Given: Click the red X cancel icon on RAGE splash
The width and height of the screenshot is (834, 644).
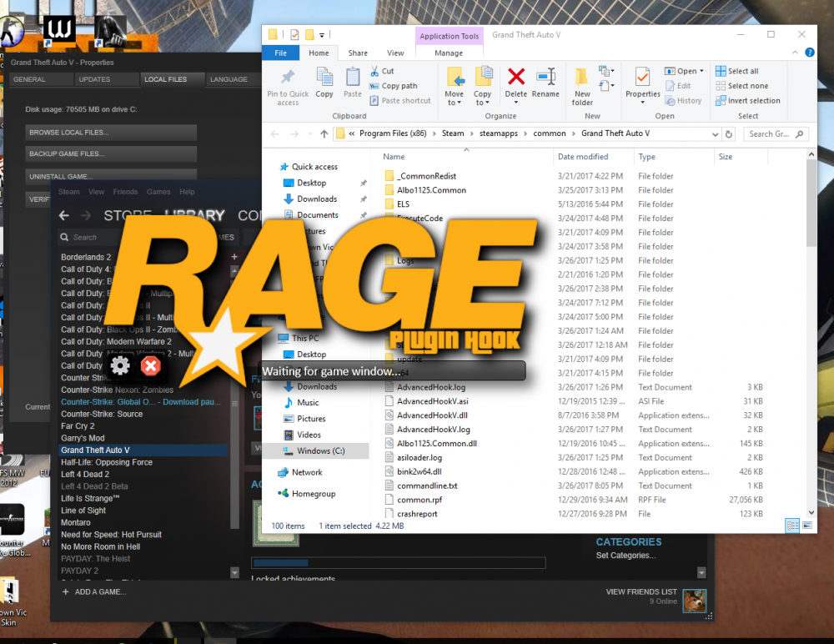Looking at the screenshot, I should click(x=151, y=365).
